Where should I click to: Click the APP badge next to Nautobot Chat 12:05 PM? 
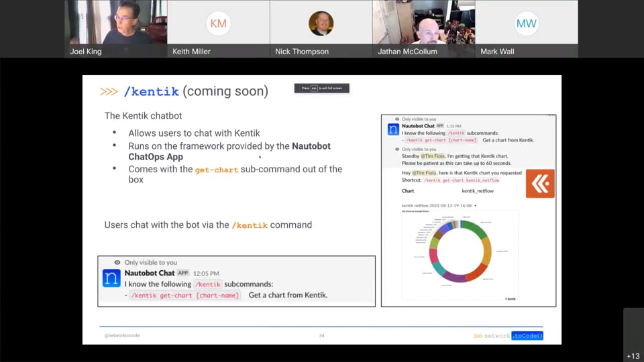pos(182,273)
